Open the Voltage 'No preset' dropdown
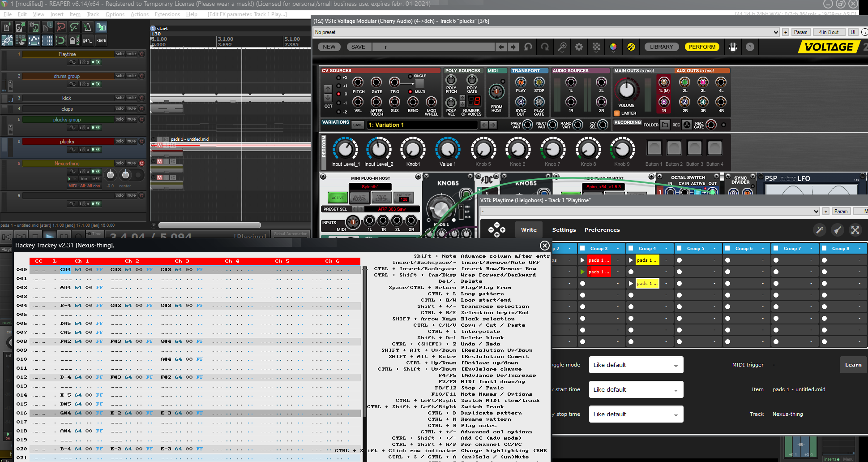The width and height of the screenshot is (868, 462). point(547,32)
